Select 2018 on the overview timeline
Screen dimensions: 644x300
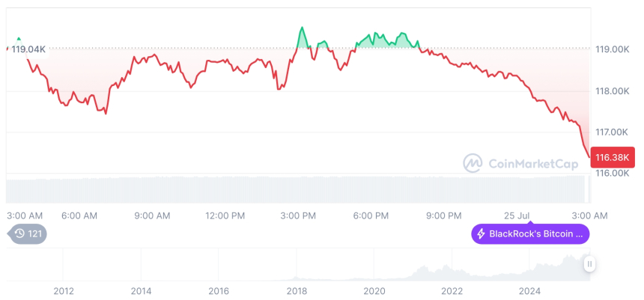click(297, 291)
